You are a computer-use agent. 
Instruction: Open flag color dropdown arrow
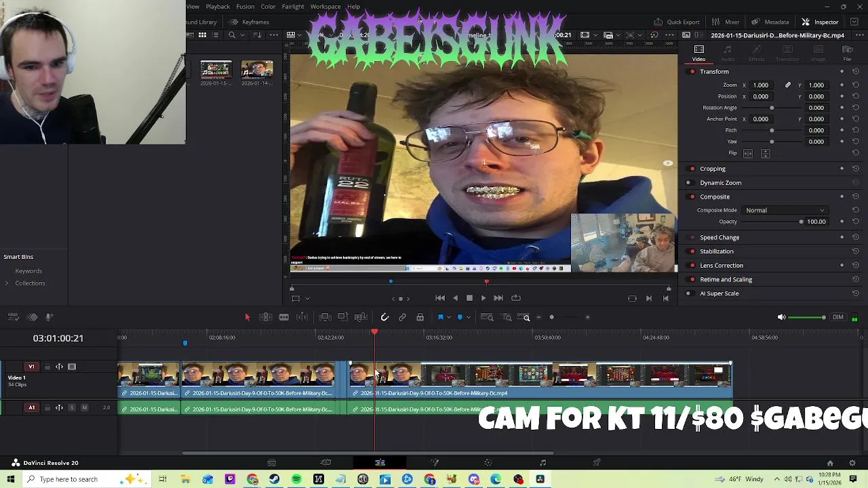point(448,317)
